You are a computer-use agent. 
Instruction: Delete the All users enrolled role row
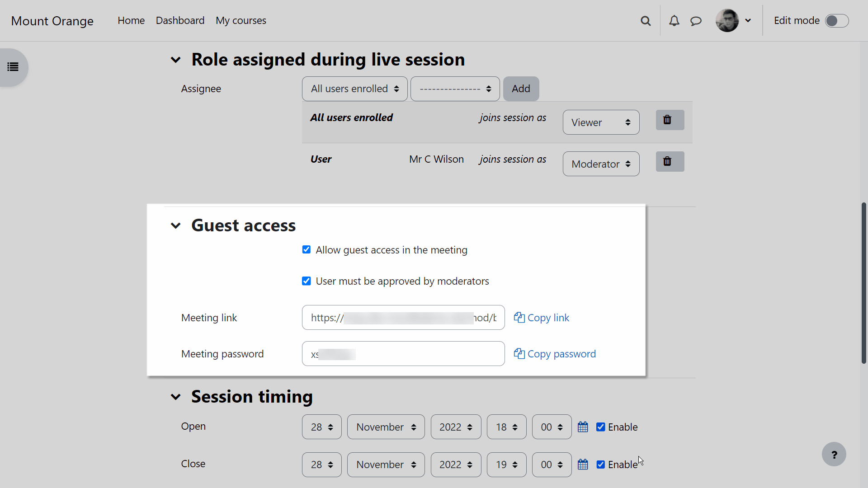click(670, 120)
